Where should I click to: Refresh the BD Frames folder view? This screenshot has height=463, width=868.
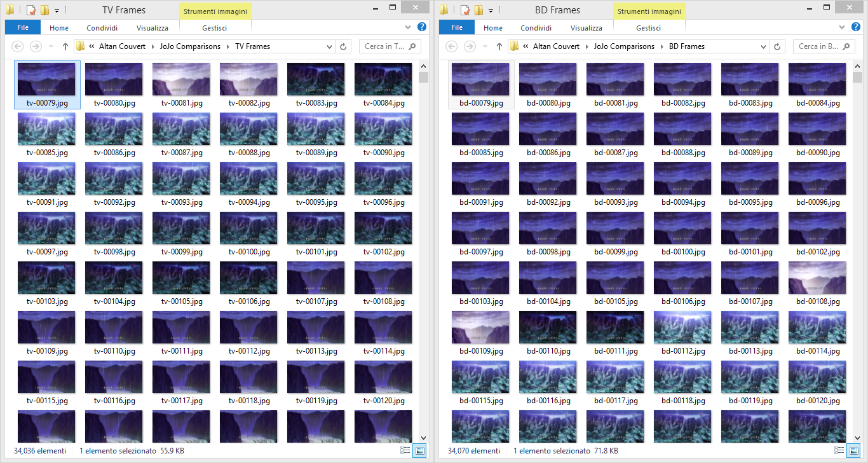(x=778, y=46)
